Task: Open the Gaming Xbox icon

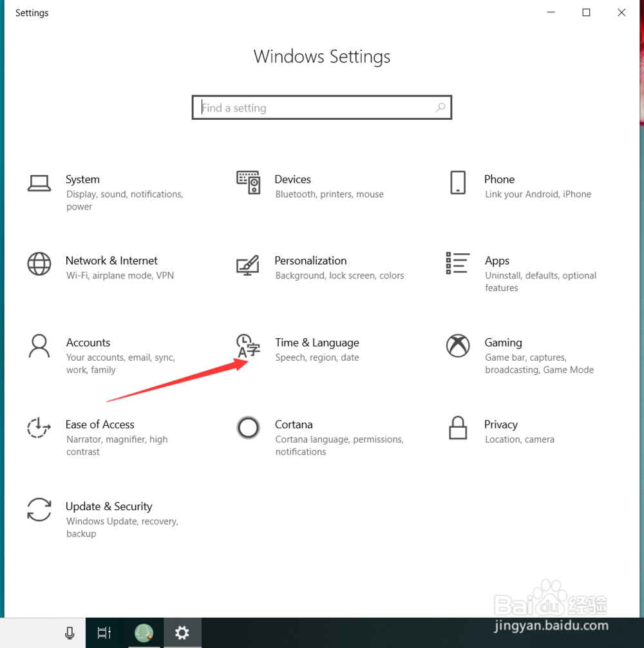Action: coord(458,345)
